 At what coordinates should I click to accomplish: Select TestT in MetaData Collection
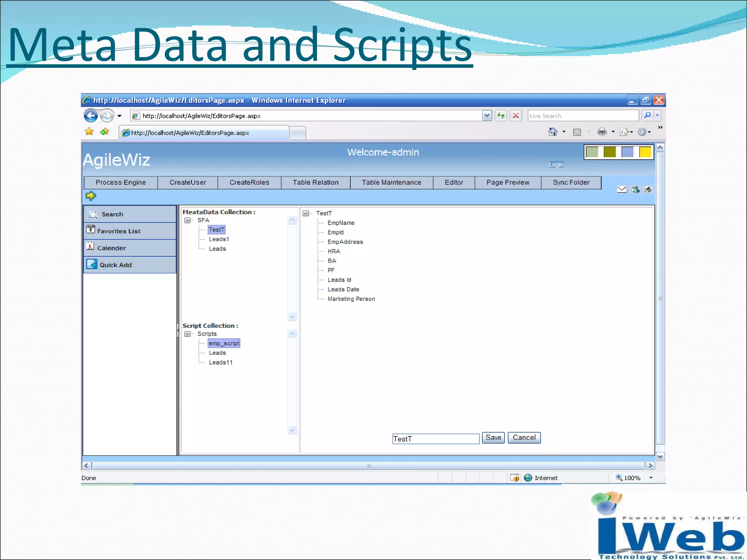point(217,230)
